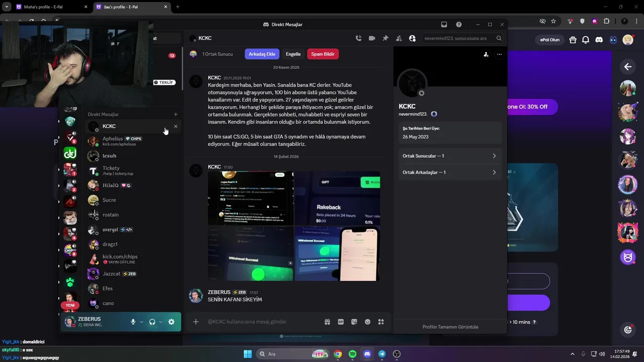Open the GIF picker
Image resolution: width=644 pixels, height=362 pixels.
coord(341,322)
